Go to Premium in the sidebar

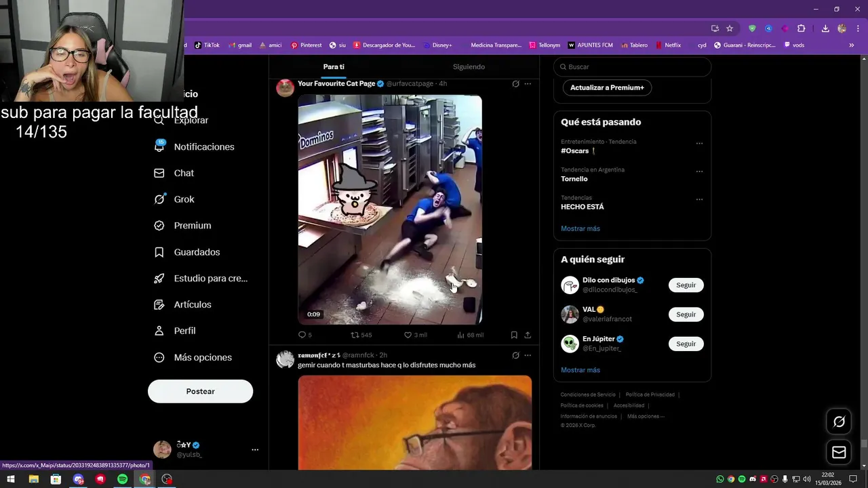[182, 226]
